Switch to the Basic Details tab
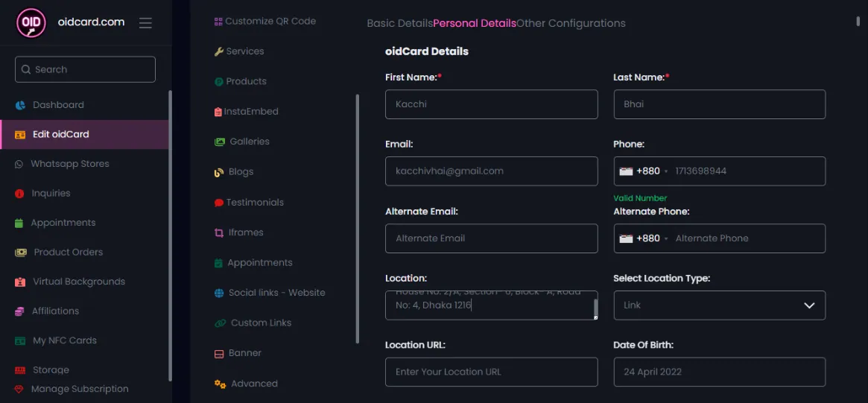 point(399,23)
